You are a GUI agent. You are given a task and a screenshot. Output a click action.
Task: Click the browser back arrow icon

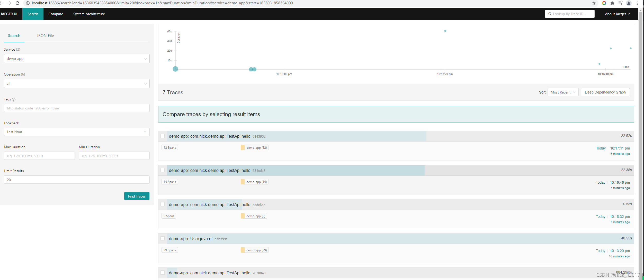(2, 3)
